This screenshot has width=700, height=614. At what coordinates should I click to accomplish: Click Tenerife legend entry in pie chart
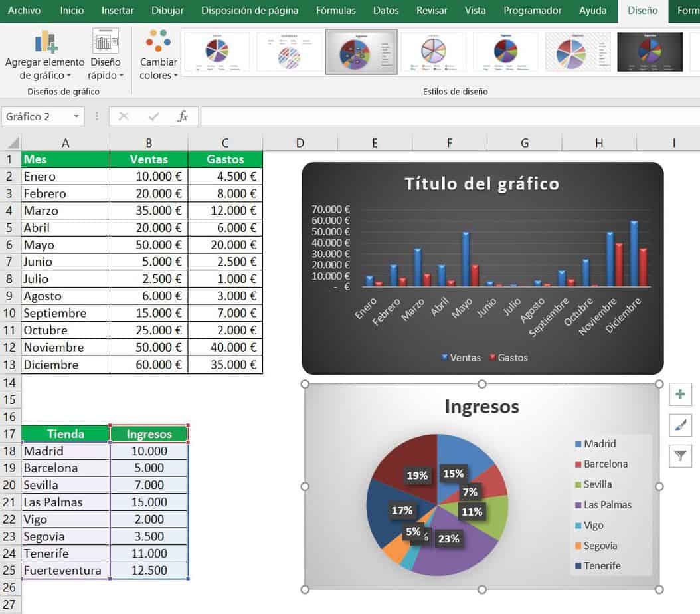598,566
